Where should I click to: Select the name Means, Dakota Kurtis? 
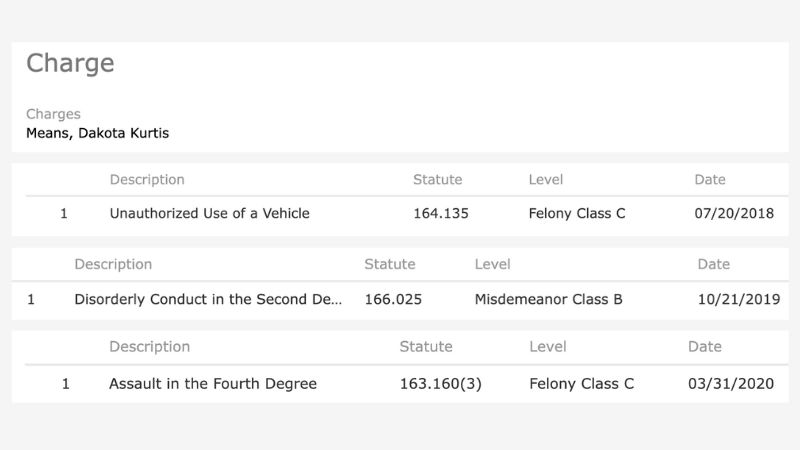coord(97,133)
